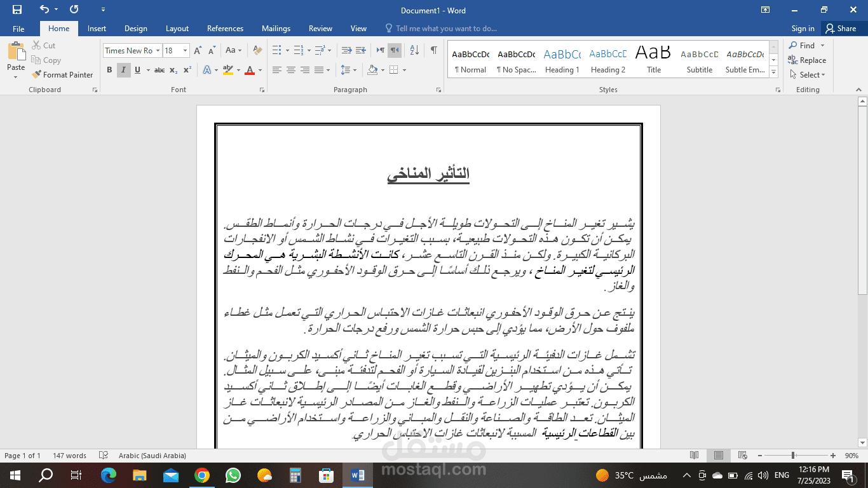Click the zoom slider handle
The image size is (868, 488).
(793, 456)
